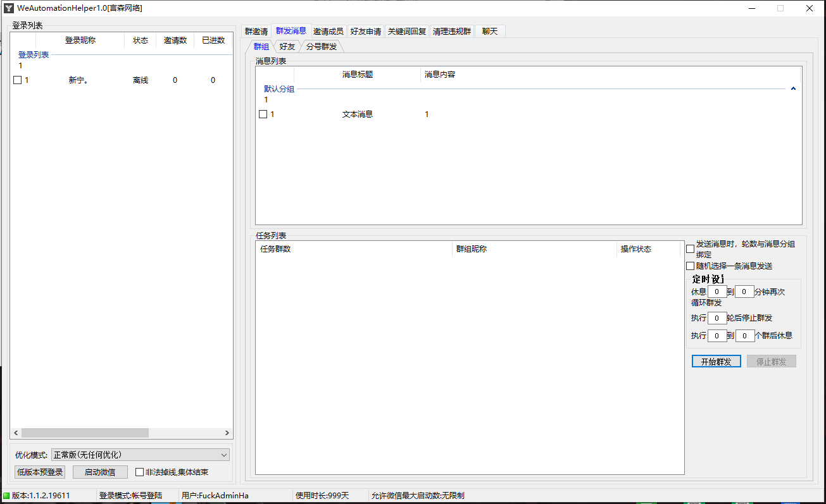The width and height of the screenshot is (826, 504).
Task: Switch to the 群邀请 tab
Action: click(256, 32)
